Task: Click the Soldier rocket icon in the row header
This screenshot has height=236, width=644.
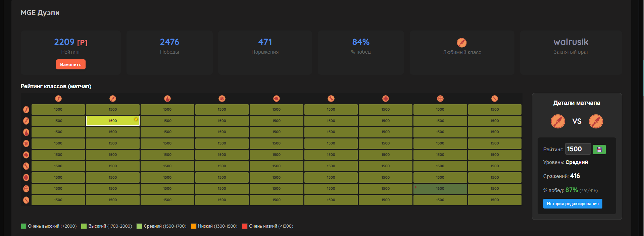Action: tap(26, 121)
